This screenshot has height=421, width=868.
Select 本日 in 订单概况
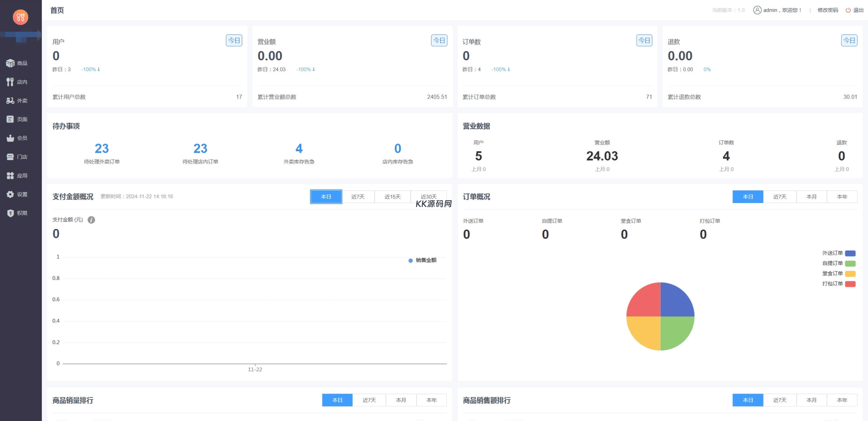[748, 197]
